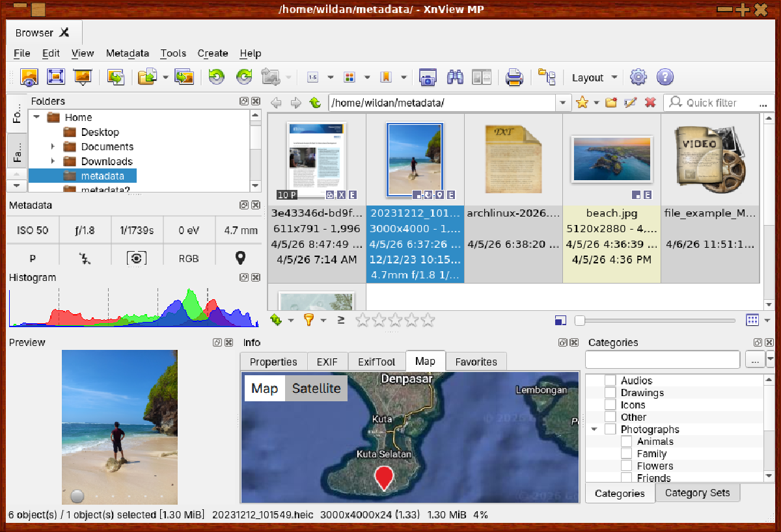The image size is (781, 532).
Task: Click the blue Help question mark icon
Action: pyautogui.click(x=665, y=77)
